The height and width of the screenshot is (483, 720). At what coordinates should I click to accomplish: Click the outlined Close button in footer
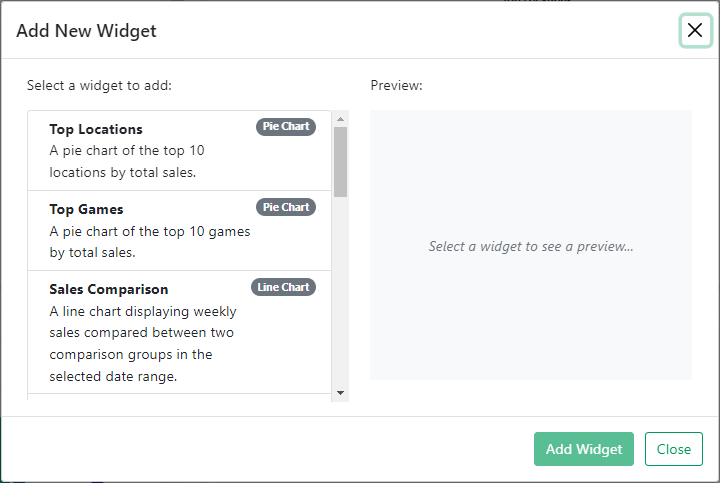point(673,449)
